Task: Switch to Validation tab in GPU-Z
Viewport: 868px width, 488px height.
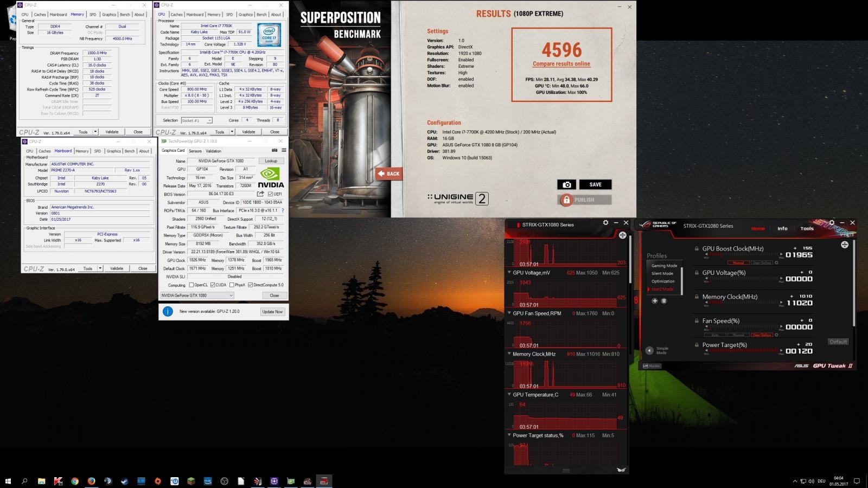Action: pos(213,151)
